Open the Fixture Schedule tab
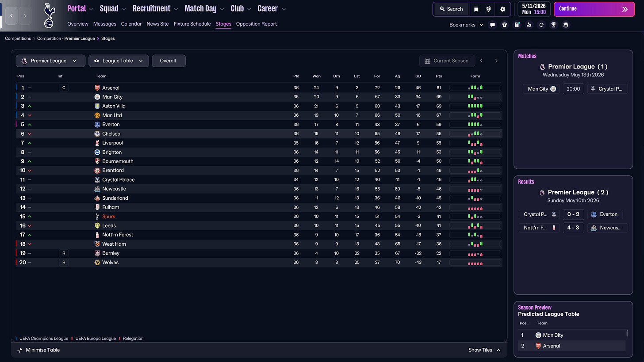644x362 pixels. pyautogui.click(x=192, y=24)
